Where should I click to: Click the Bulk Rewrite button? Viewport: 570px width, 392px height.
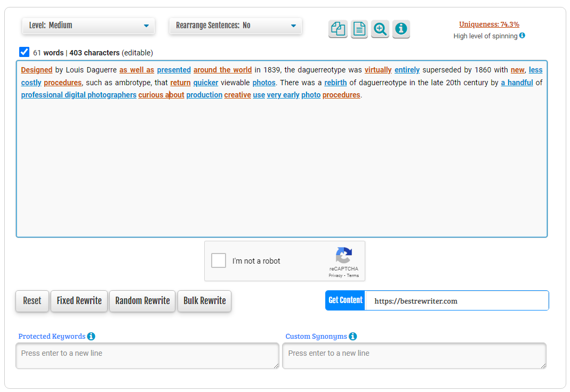pos(204,301)
